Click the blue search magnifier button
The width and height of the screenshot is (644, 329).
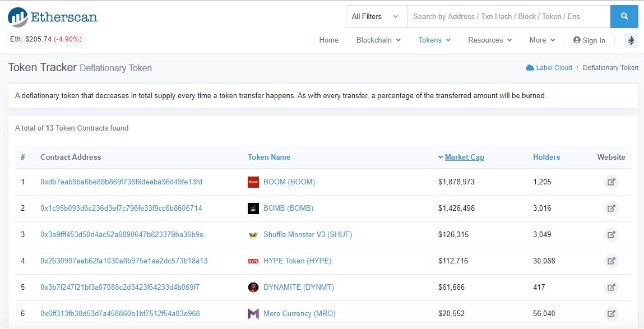pyautogui.click(x=624, y=17)
